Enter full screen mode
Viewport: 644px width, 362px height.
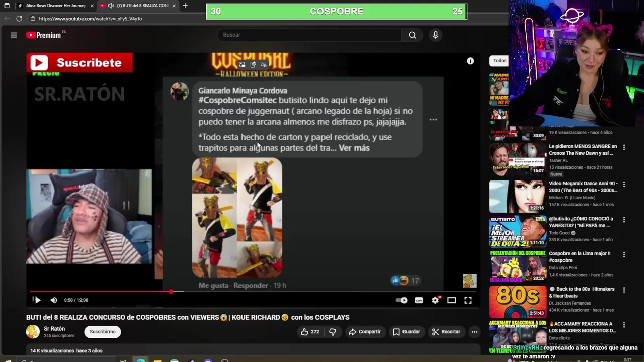pyautogui.click(x=468, y=300)
